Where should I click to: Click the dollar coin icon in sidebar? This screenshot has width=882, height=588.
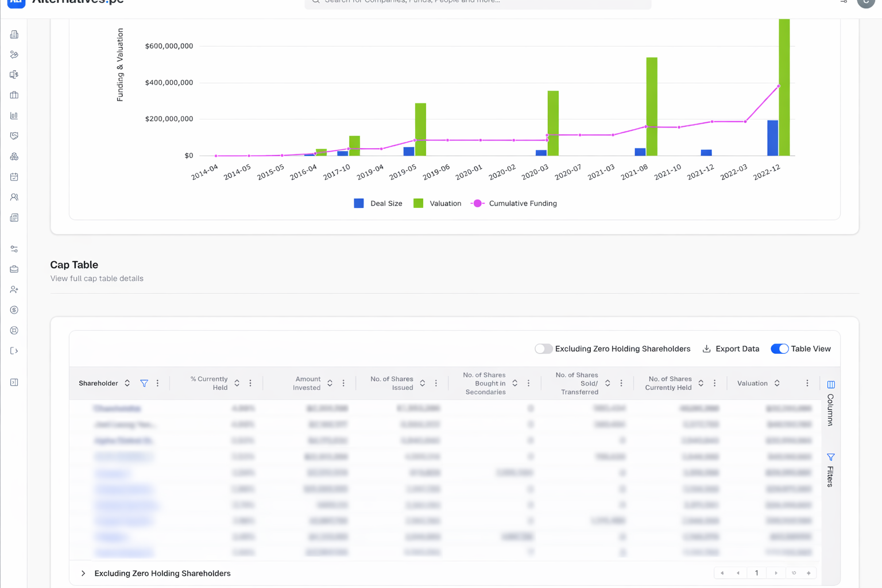coord(14,310)
